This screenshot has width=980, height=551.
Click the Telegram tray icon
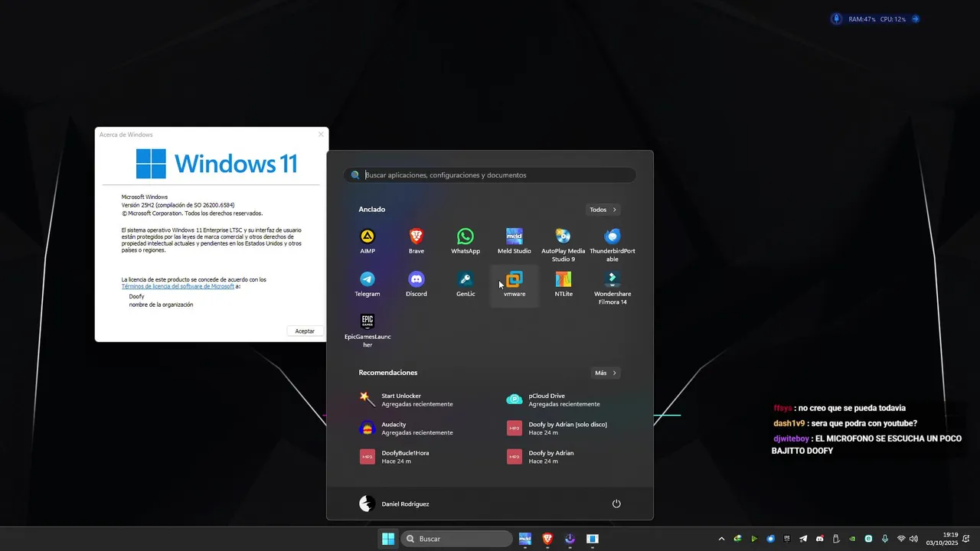(803, 539)
